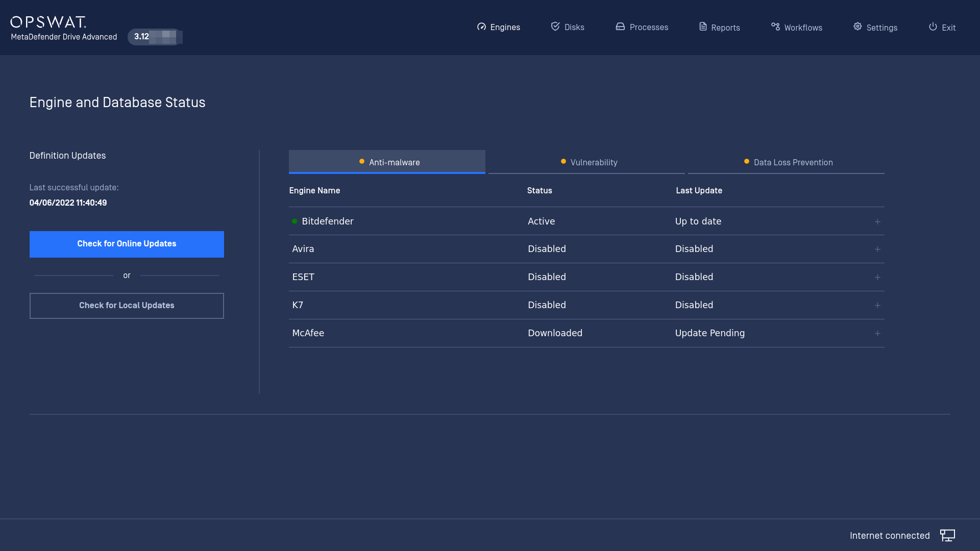980x551 pixels.
Task: Switch to the Data Loss Prevention tab
Action: 786,162
